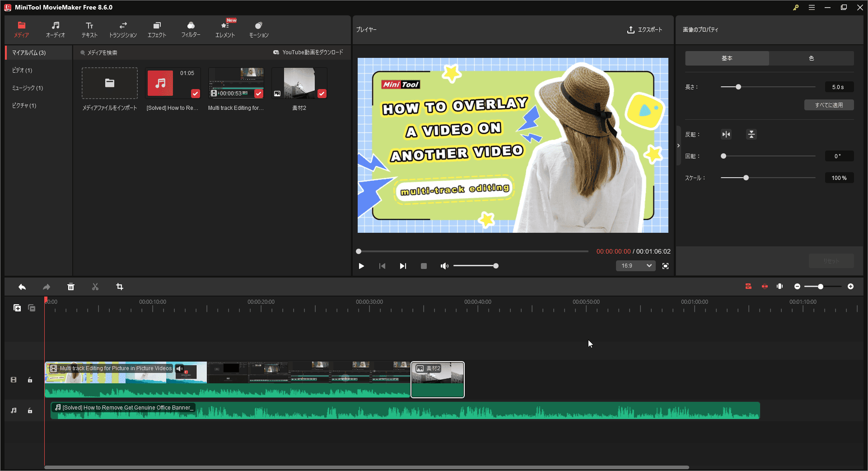The image size is (868, 471).
Task: Undo the last edit
Action: point(22,287)
